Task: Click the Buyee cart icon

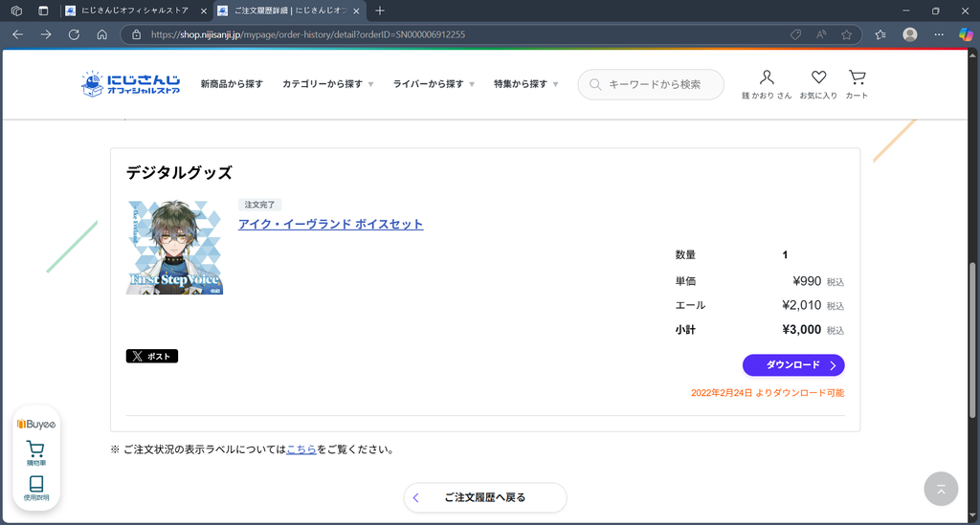Action: click(x=35, y=448)
